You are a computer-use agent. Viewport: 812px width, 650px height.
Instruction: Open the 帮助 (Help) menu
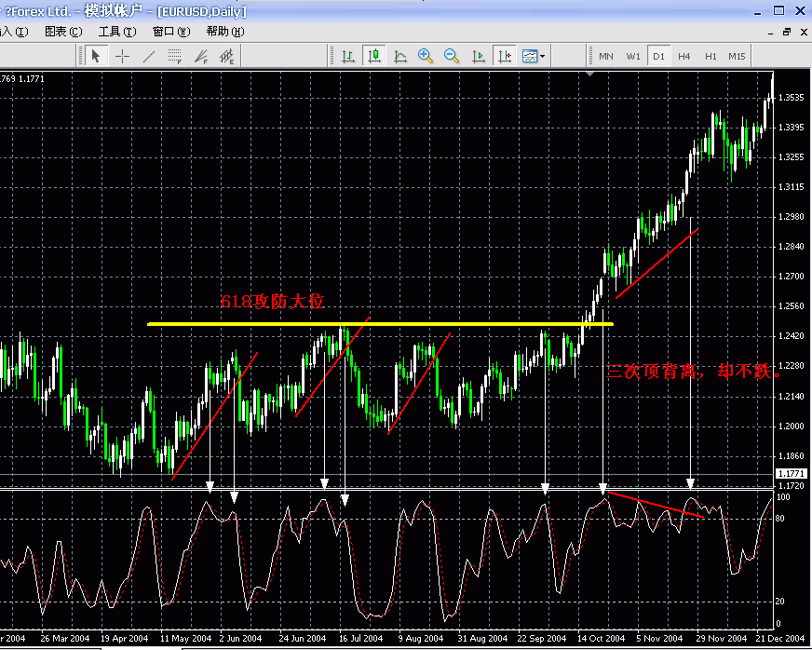click(x=224, y=31)
